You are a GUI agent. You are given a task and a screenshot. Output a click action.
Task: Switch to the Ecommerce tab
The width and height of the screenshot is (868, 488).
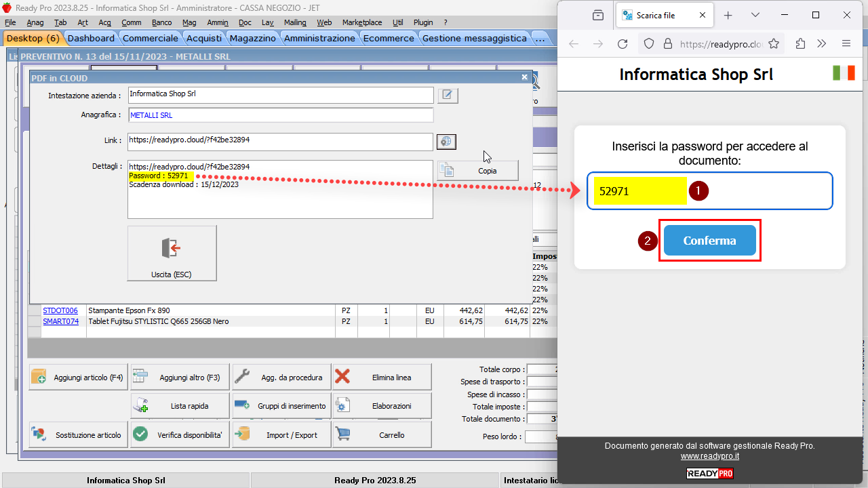[389, 39]
